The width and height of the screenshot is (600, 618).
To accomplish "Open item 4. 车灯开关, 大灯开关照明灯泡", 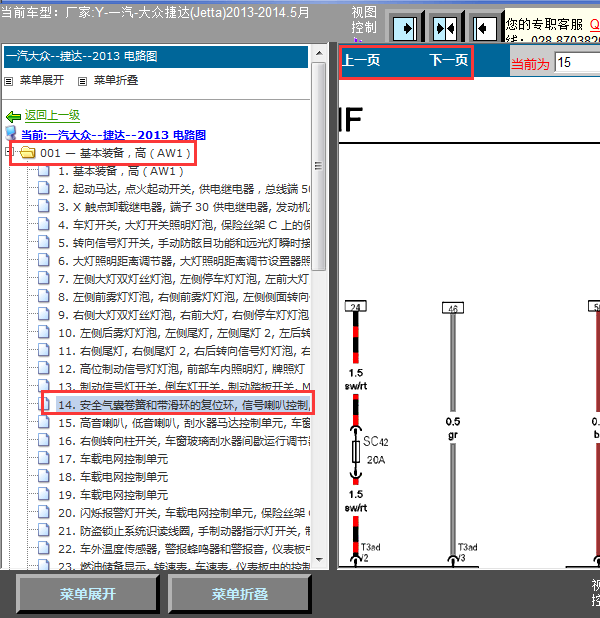I will coord(184,225).
